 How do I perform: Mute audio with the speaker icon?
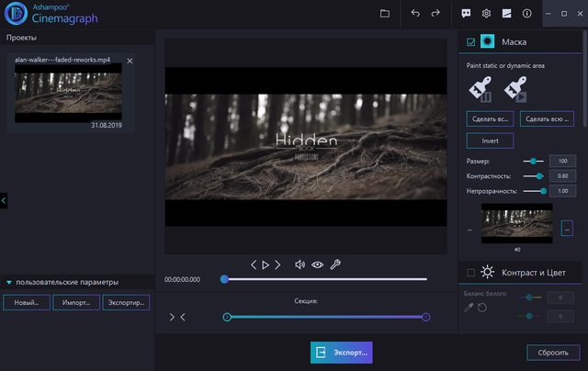point(300,264)
